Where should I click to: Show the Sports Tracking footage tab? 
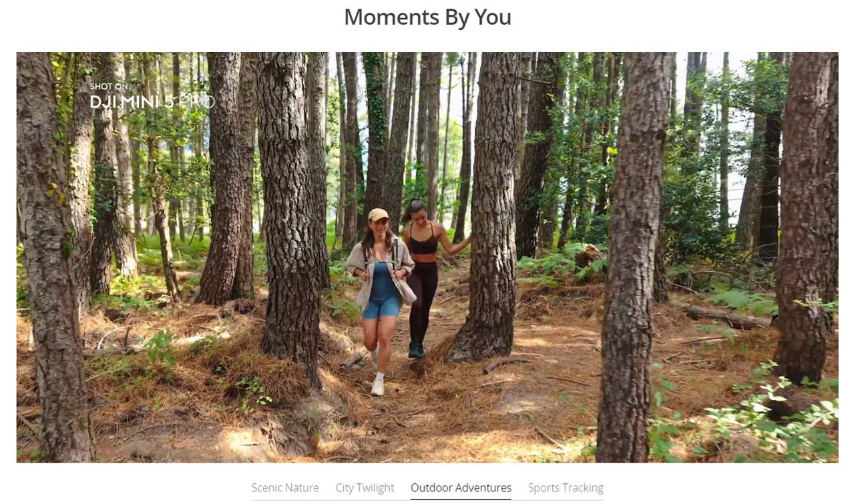[x=566, y=487]
